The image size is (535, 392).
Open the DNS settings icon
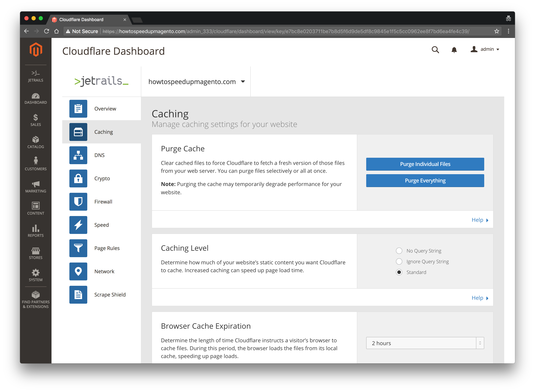click(x=78, y=155)
